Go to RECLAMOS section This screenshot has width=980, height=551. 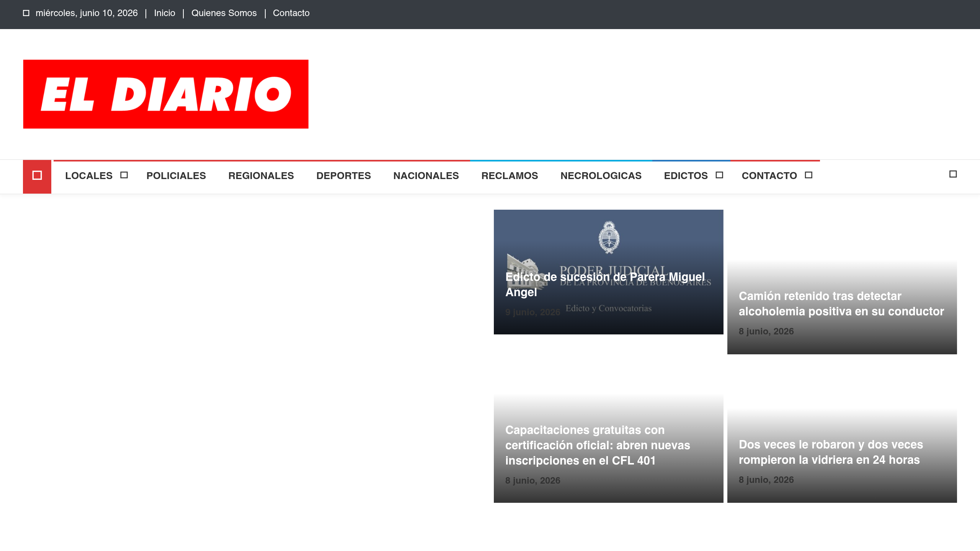click(510, 176)
